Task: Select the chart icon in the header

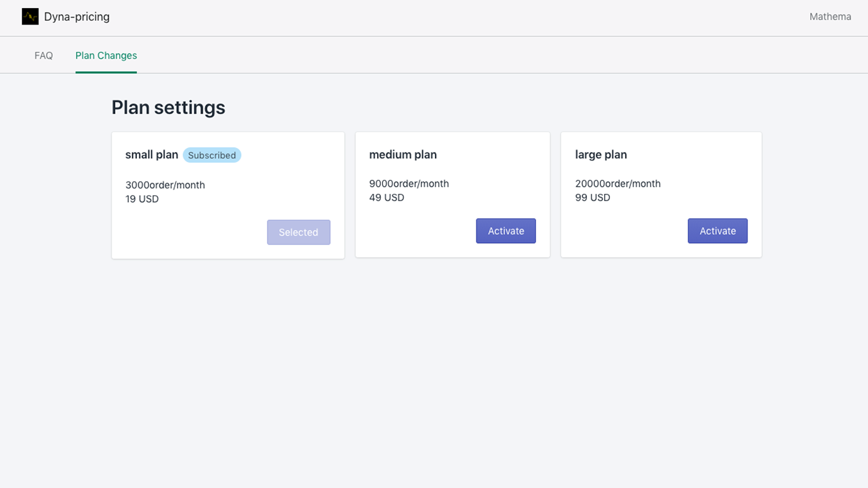Action: tap(30, 17)
